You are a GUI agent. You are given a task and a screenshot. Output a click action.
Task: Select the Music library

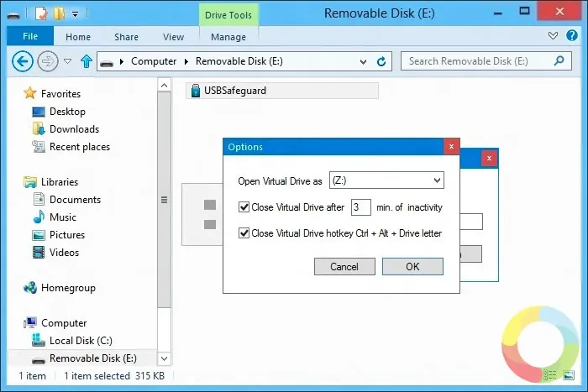[x=55, y=217]
